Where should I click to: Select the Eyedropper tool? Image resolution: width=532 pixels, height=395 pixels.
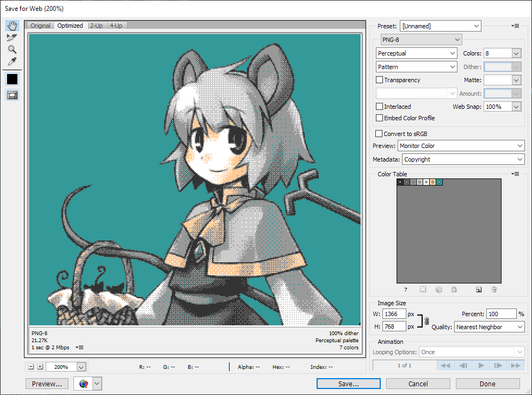click(12, 61)
